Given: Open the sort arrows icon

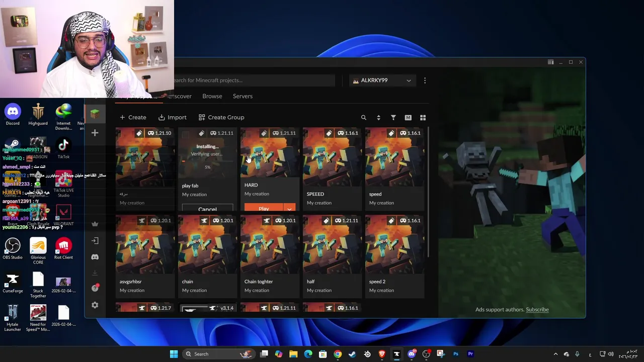Looking at the screenshot, I should tap(378, 118).
